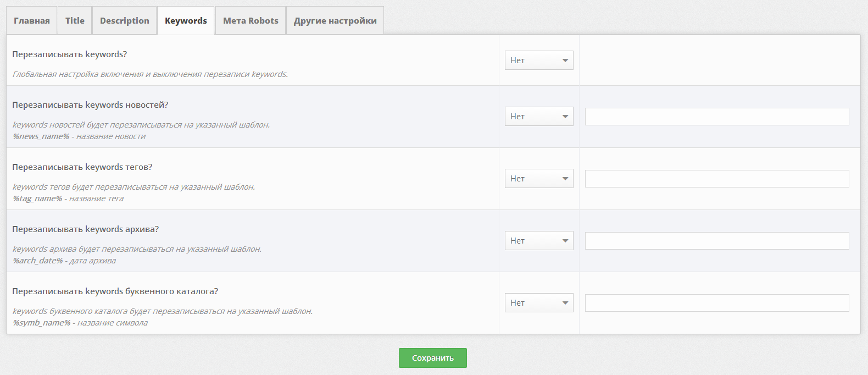Viewport: 868px width, 375px height.
Task: Expand the archive keywords rewrite dropdown
Action: pyautogui.click(x=539, y=241)
